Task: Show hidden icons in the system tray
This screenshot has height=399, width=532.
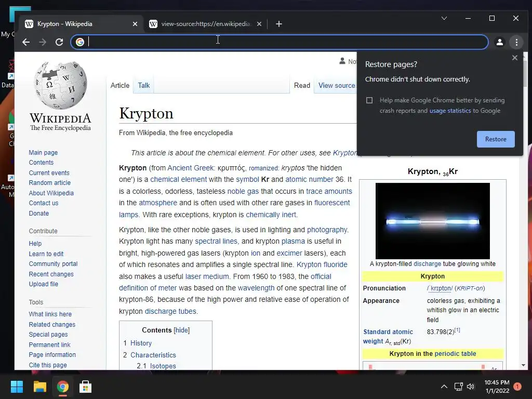Action: click(x=444, y=387)
